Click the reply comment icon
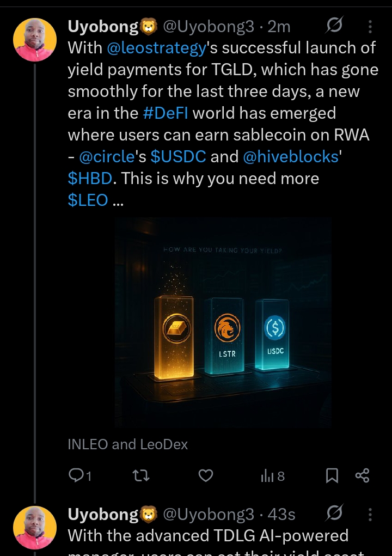Screen dimensions: 392x556 click(76, 476)
